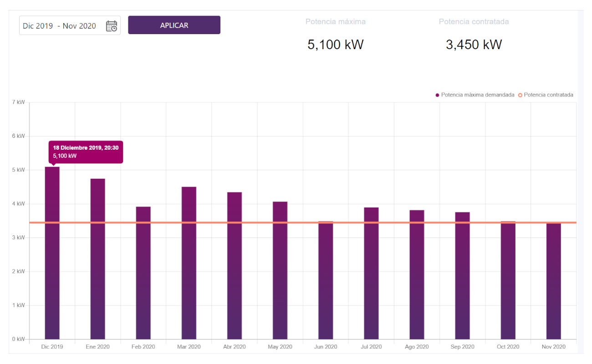The width and height of the screenshot is (592, 364).
Task: Toggle the Potencia contratada legend series
Action: [x=546, y=95]
